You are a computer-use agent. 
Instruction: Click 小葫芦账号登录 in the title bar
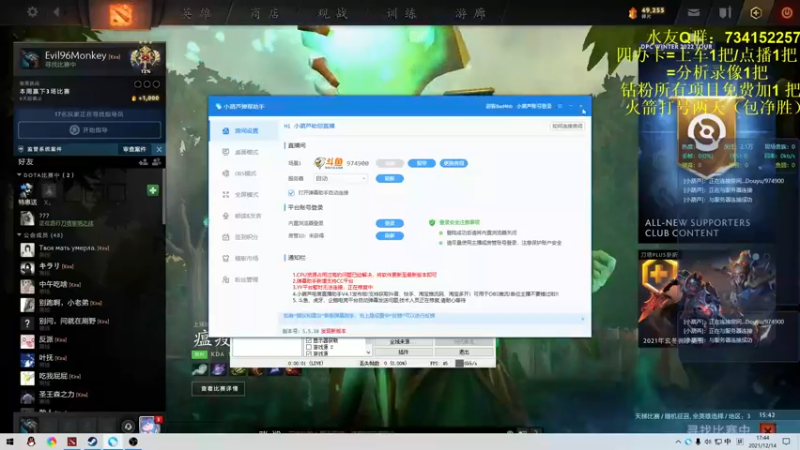pyautogui.click(x=534, y=106)
